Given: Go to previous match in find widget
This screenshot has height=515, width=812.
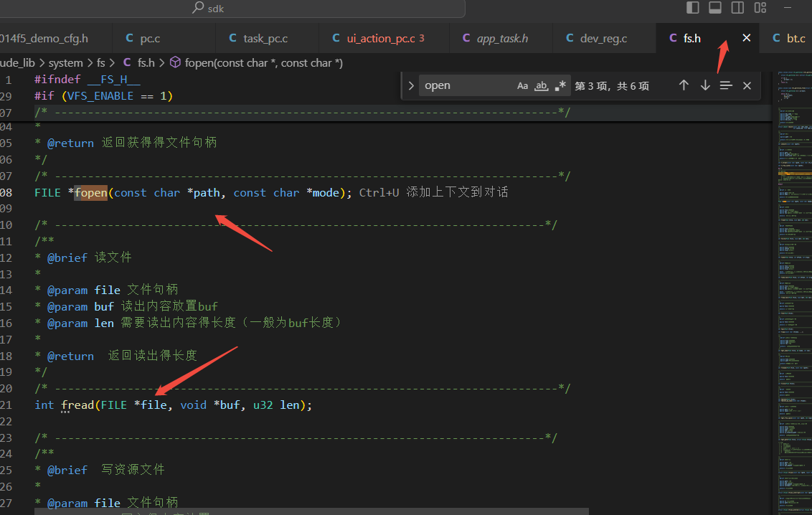Looking at the screenshot, I should click(x=684, y=85).
